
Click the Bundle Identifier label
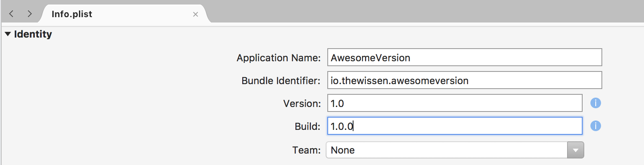coord(281,81)
